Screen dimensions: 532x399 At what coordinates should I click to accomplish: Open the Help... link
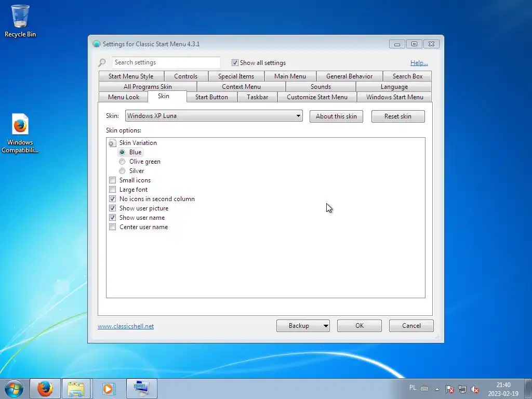point(419,63)
